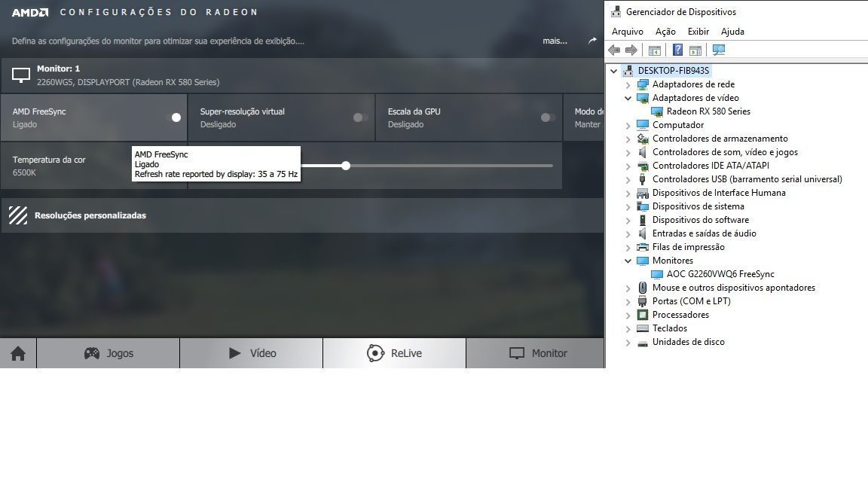
Task: Select AOC G2260VWQ6 FreeSync monitor
Action: click(x=720, y=274)
